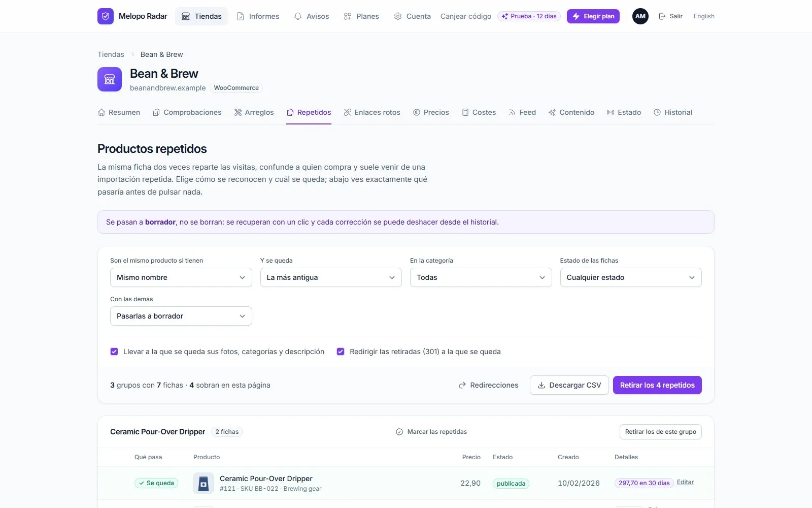Open the Redirecciones link
The image size is (812, 508).
pyautogui.click(x=488, y=385)
